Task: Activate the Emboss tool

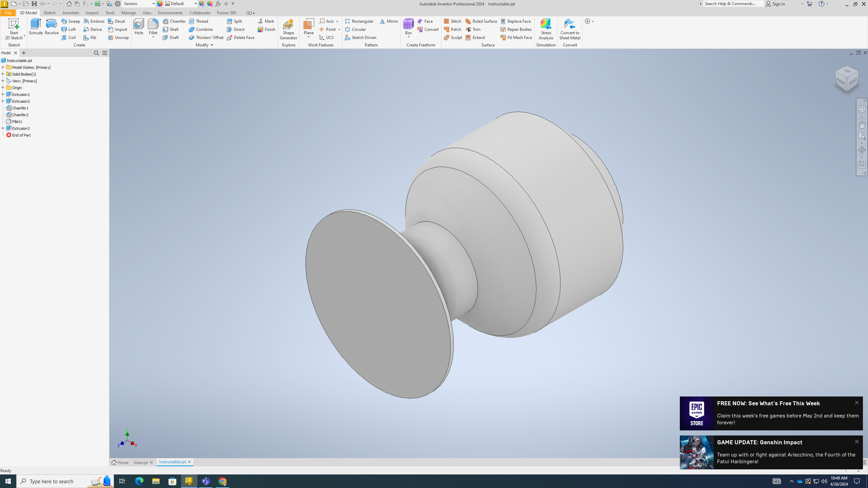Action: [94, 21]
